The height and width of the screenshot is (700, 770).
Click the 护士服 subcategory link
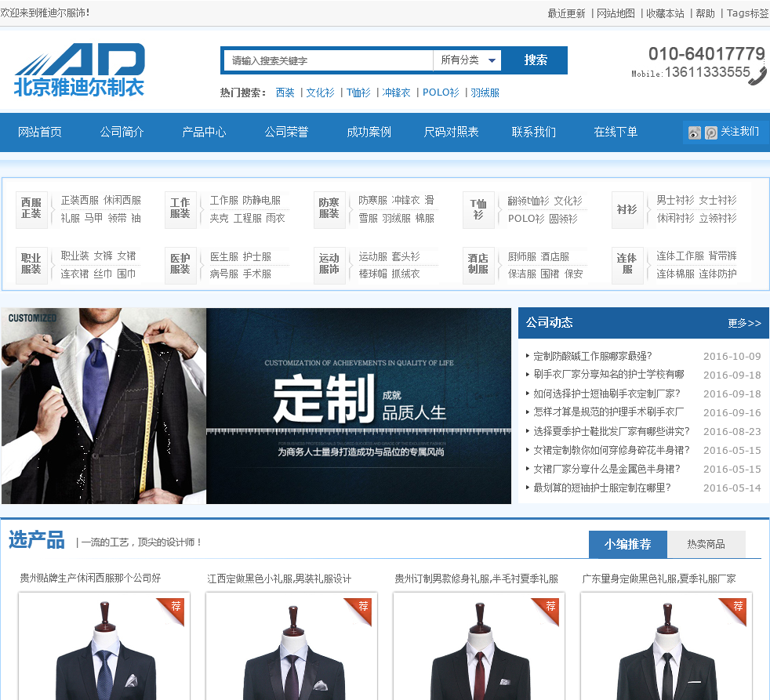(x=257, y=257)
